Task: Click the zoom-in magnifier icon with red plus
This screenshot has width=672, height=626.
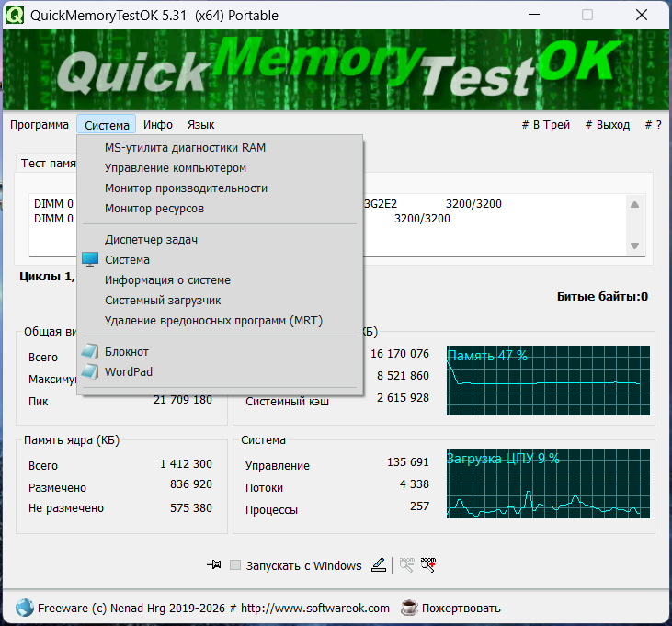Action: tap(428, 565)
